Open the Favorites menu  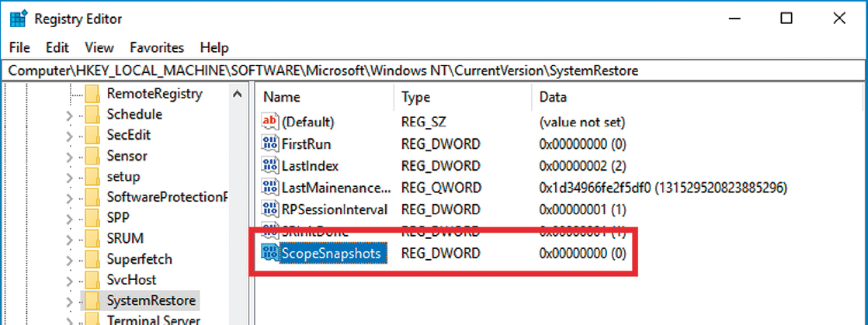point(157,47)
